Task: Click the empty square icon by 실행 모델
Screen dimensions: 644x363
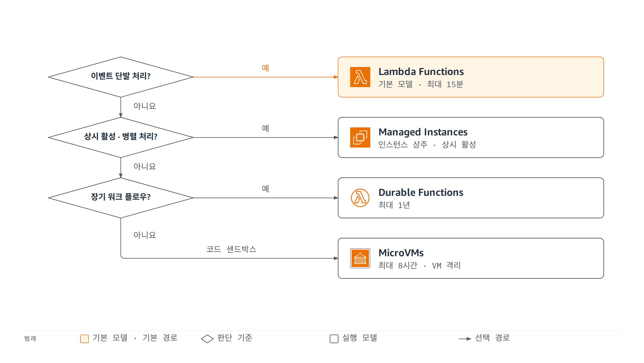Action: pos(334,339)
